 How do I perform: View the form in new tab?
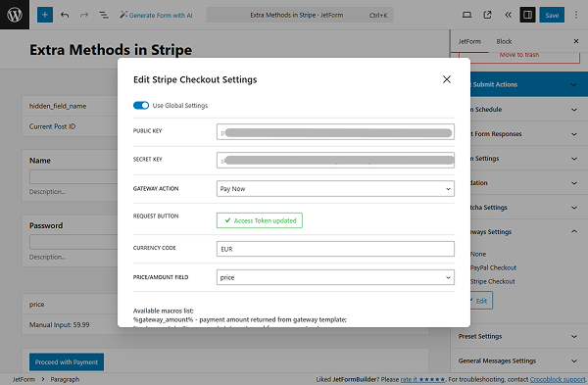coord(487,15)
